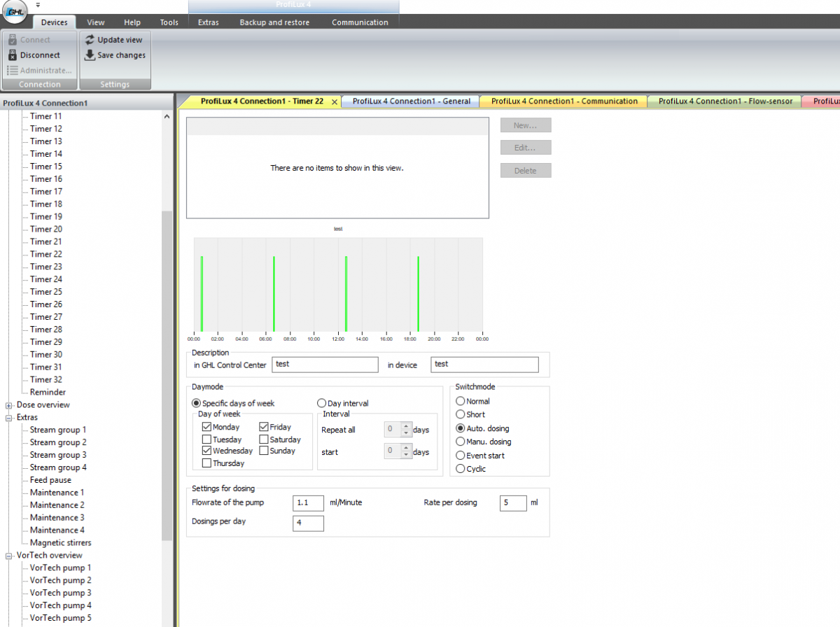The height and width of the screenshot is (627, 840).
Task: Select Normal switchmode
Action: pos(460,402)
